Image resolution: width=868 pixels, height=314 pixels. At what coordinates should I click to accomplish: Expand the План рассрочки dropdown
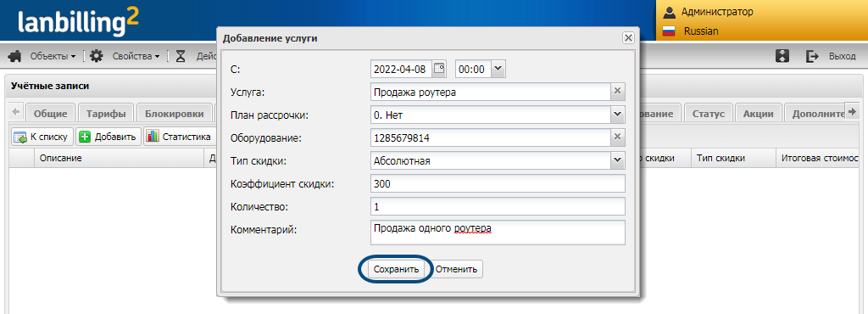(x=618, y=115)
